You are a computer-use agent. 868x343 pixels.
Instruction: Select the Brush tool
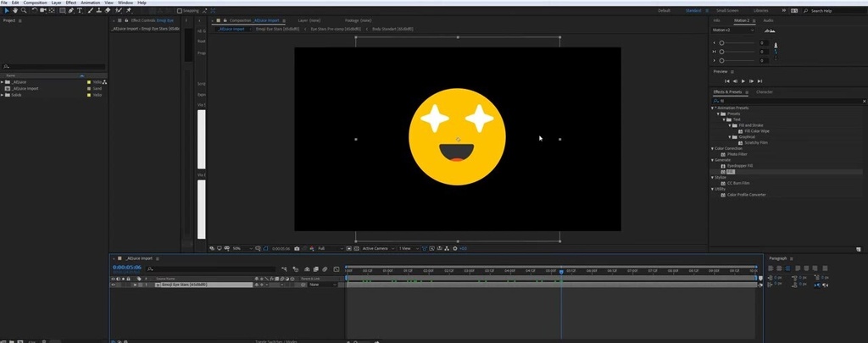click(x=90, y=10)
